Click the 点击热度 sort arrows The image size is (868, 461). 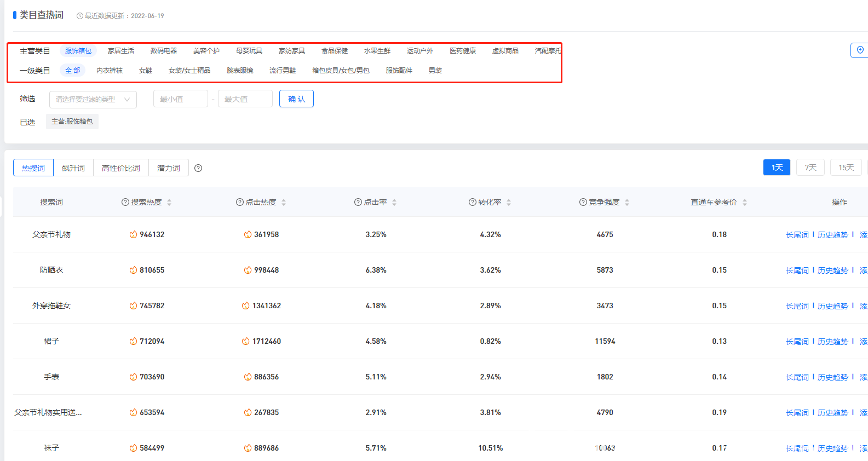pos(284,202)
